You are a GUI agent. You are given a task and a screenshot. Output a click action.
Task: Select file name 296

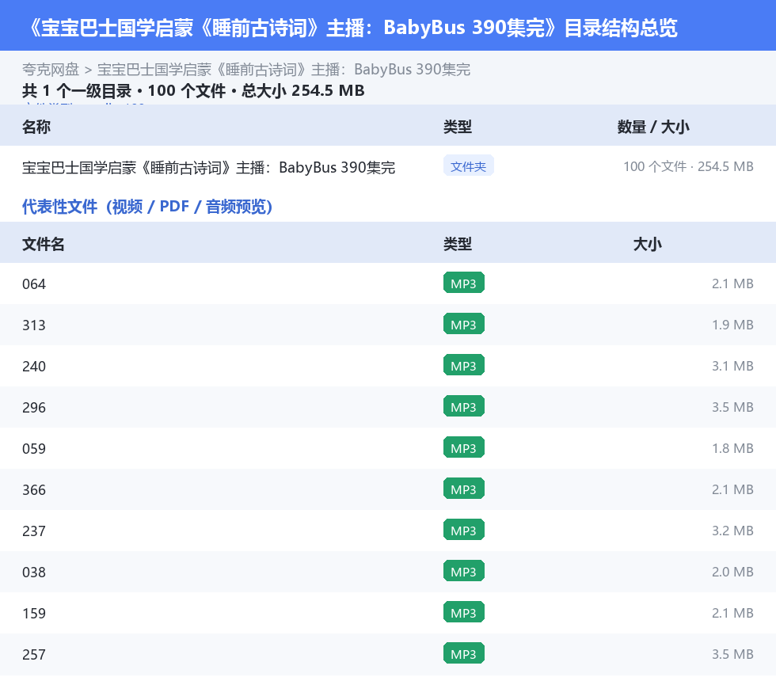pyautogui.click(x=33, y=408)
